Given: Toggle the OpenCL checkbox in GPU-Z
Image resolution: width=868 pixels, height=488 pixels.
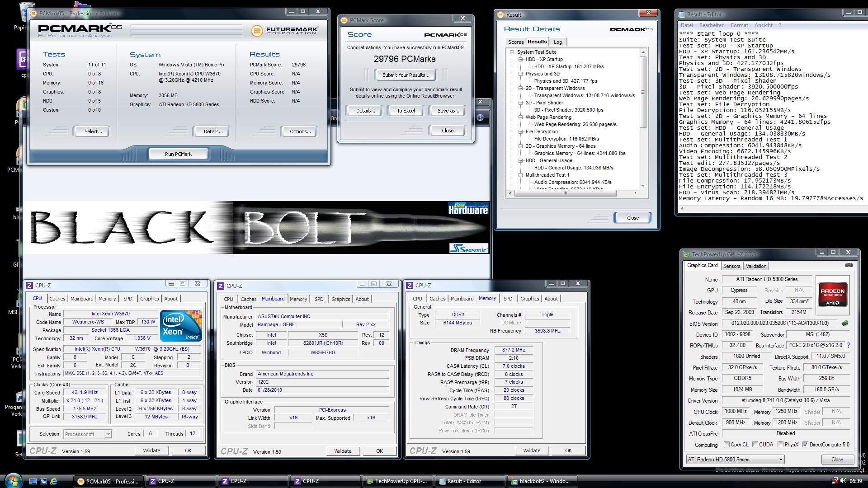Looking at the screenshot, I should pyautogui.click(x=726, y=445).
